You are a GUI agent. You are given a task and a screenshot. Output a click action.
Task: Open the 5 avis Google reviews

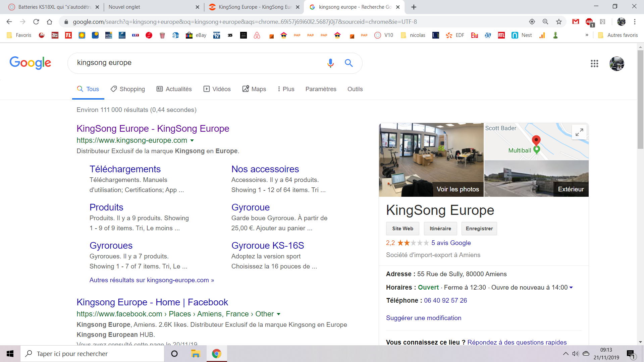click(451, 243)
